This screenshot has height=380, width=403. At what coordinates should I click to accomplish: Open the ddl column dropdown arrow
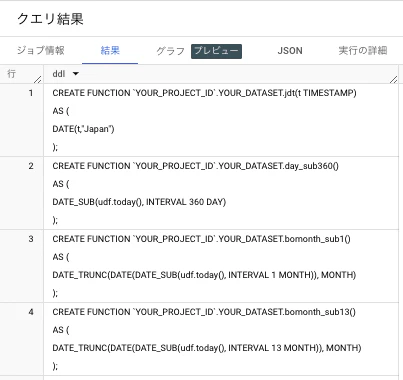tap(76, 74)
